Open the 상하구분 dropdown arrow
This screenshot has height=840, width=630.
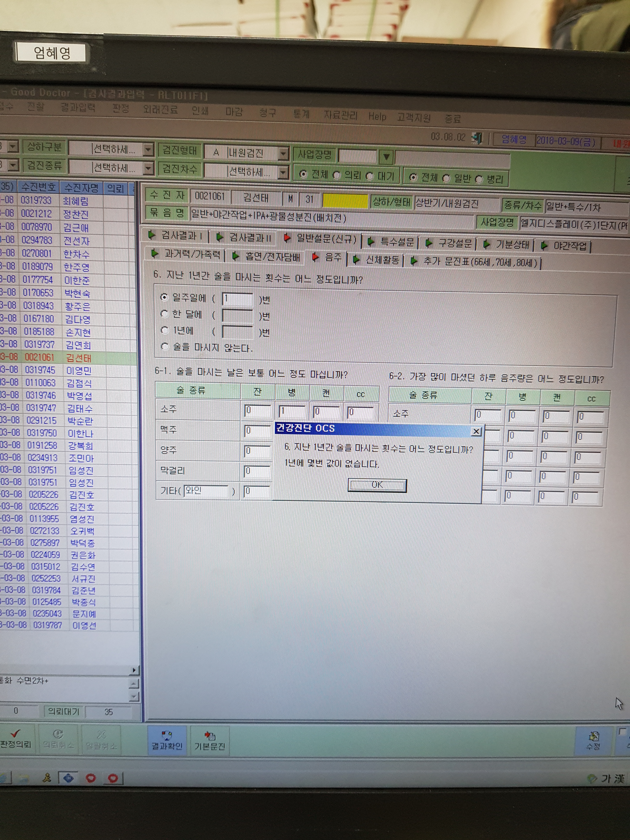click(x=149, y=149)
